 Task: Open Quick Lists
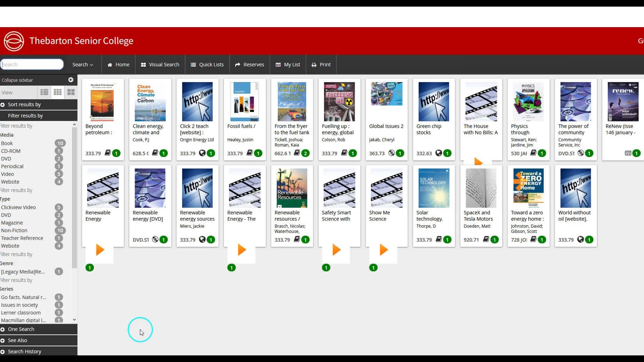pyautogui.click(x=207, y=64)
